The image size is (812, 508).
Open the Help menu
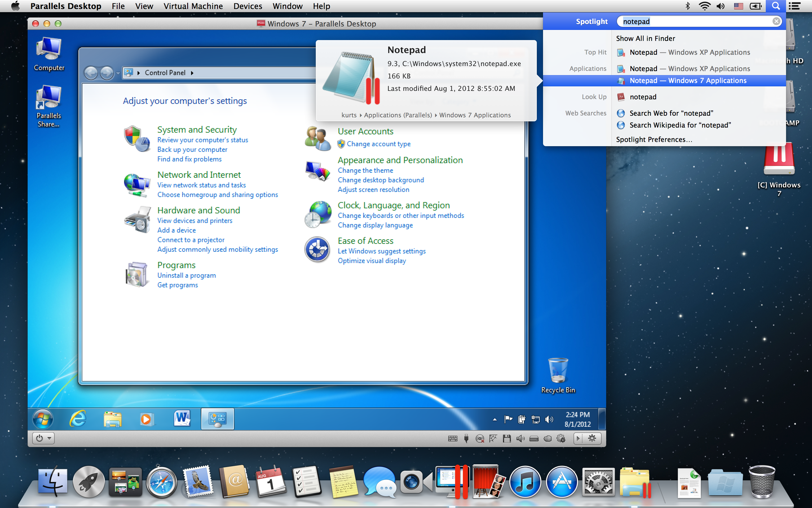coord(321,6)
